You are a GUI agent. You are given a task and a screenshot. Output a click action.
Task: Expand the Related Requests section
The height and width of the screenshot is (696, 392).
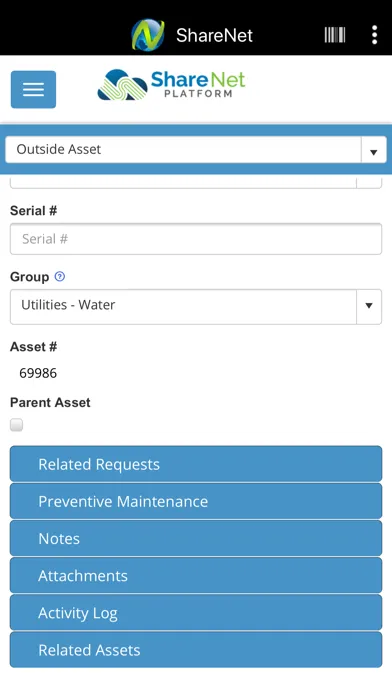point(196,464)
